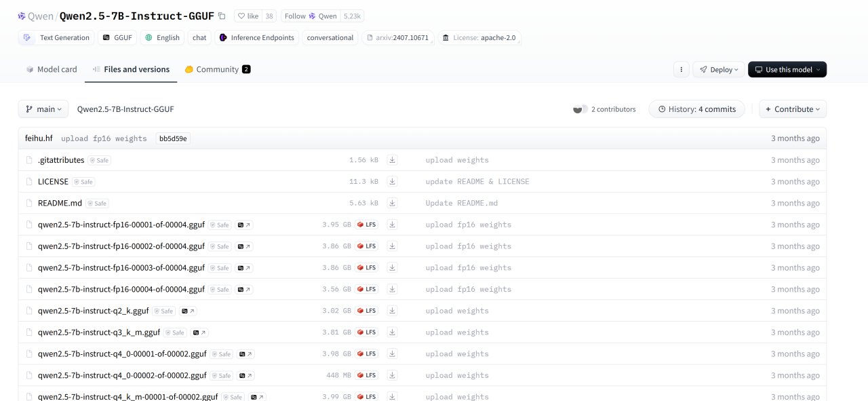Open the README.md file link

(60, 203)
